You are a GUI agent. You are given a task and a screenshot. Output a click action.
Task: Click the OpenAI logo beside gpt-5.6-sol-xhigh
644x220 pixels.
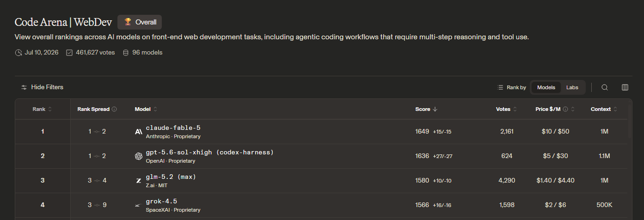pyautogui.click(x=138, y=156)
